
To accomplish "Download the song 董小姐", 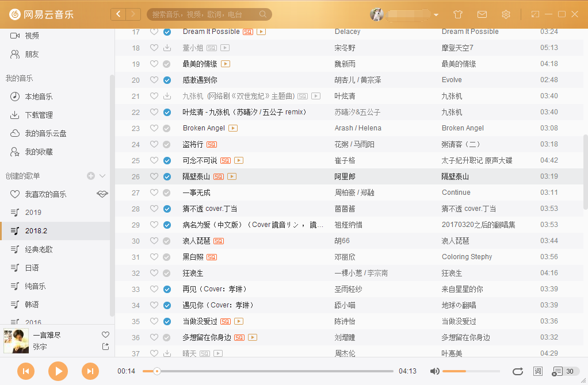I will 167,48.
